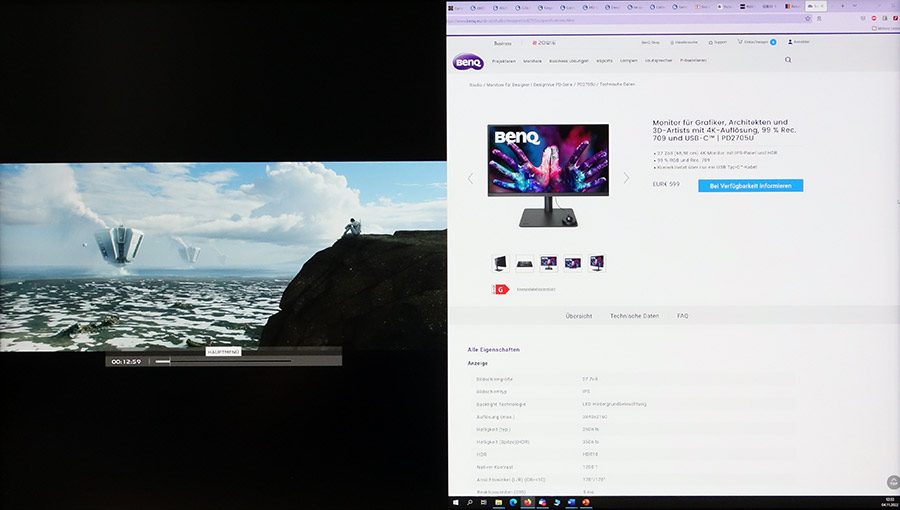
Task: Click the energy label G badge
Action: [x=501, y=289]
